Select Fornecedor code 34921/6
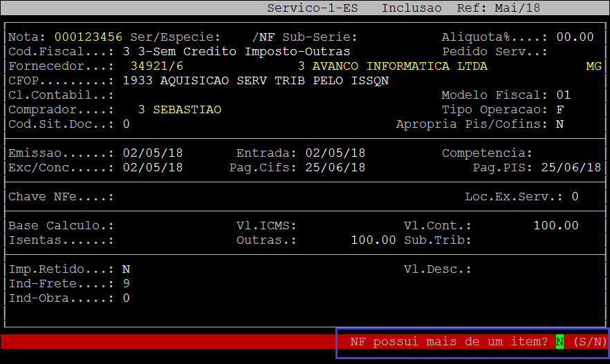This screenshot has height=364, width=610. coord(156,66)
